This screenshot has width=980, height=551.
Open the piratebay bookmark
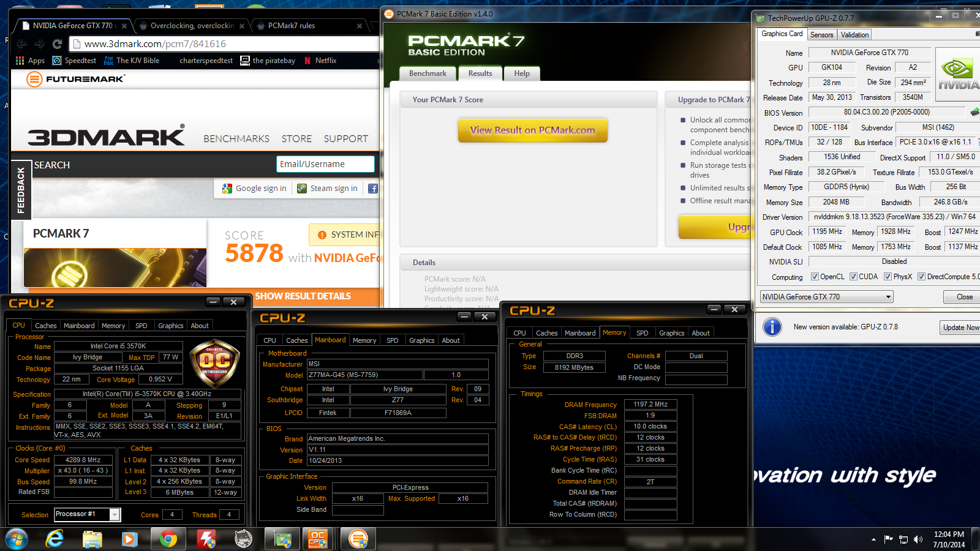268,61
